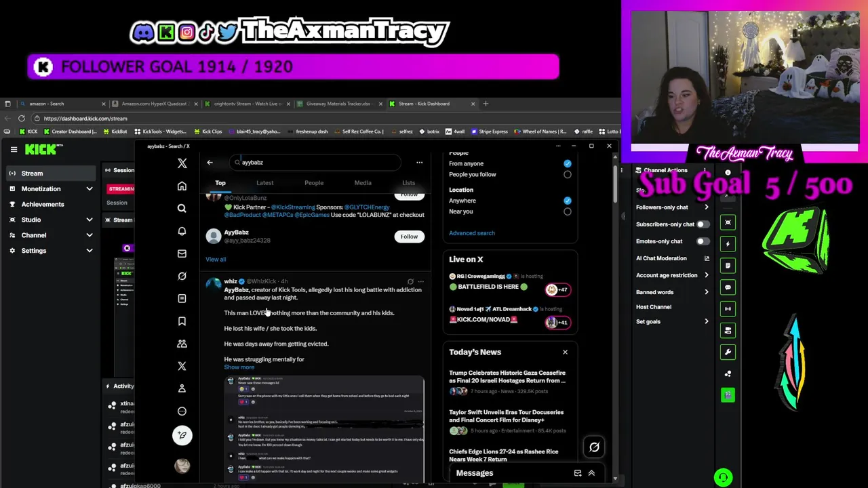Screen dimensions: 868x488
Task: Switch to the Media search tab
Action: click(x=363, y=183)
